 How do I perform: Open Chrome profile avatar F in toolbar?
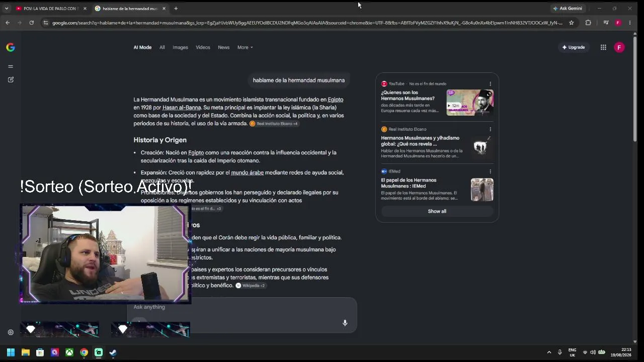618,23
